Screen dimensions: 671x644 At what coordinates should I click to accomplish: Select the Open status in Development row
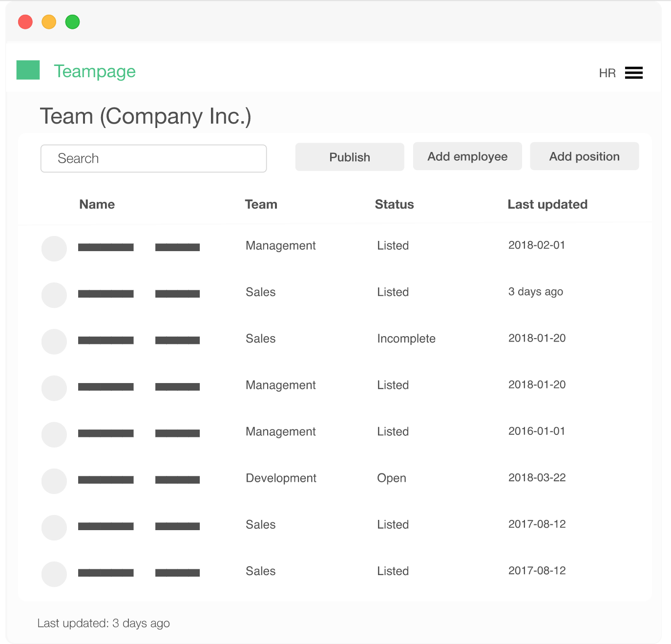(391, 478)
